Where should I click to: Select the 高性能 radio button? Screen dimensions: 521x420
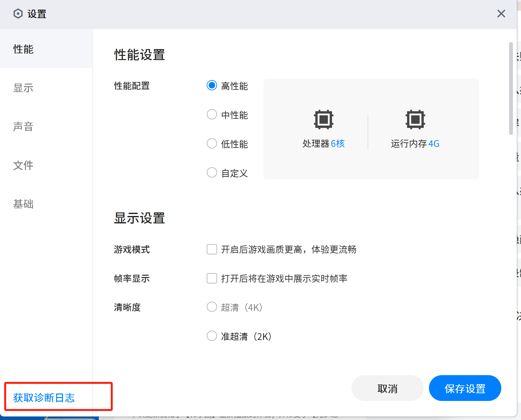point(212,86)
